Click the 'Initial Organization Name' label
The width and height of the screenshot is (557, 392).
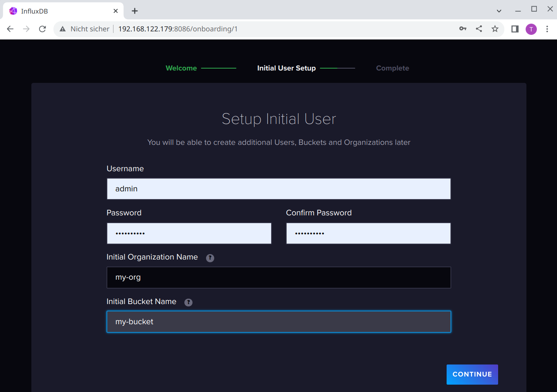pyautogui.click(x=152, y=257)
